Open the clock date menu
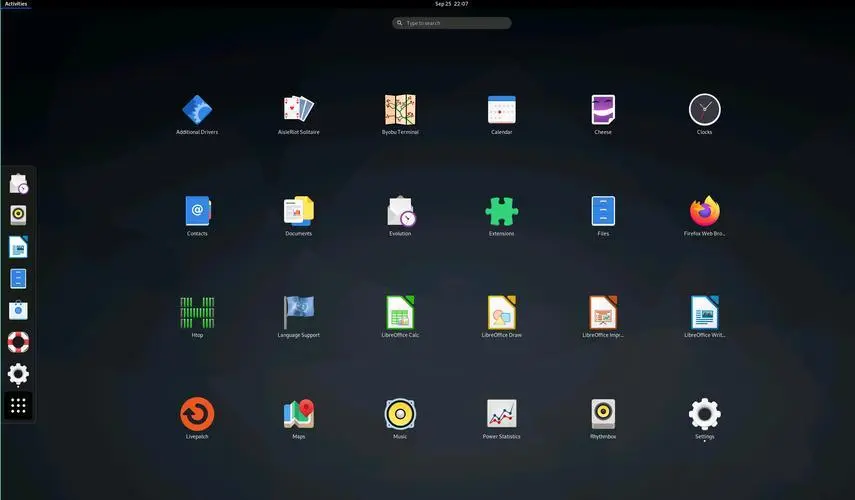The image size is (855, 500). tap(451, 4)
